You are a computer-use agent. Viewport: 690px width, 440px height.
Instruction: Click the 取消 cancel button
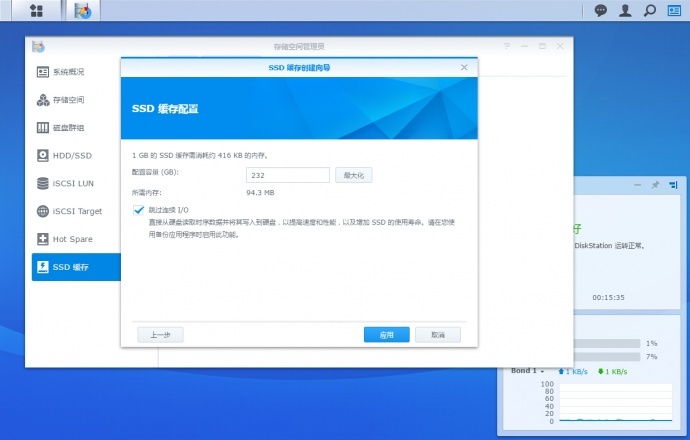point(438,335)
